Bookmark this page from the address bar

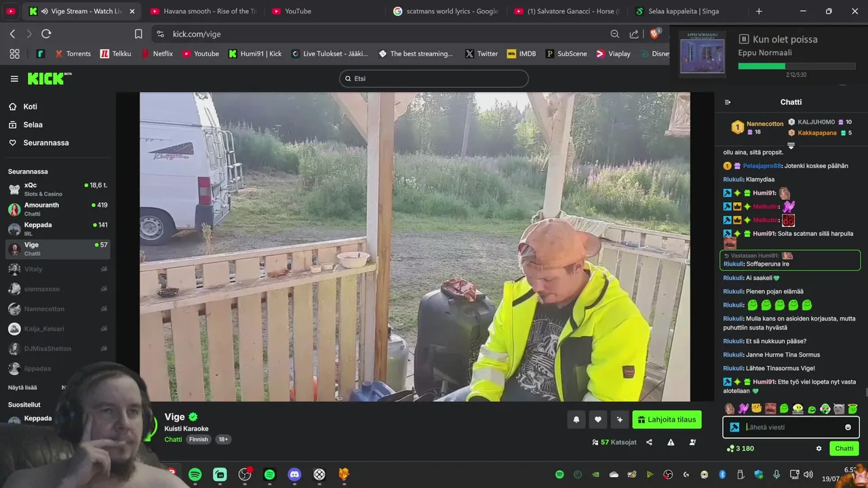(x=138, y=34)
